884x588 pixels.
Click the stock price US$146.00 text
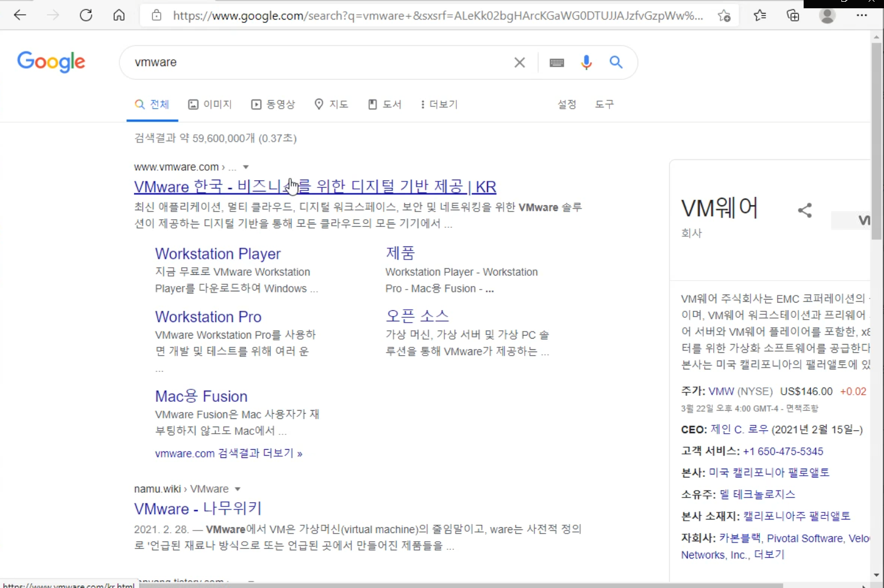[806, 392]
